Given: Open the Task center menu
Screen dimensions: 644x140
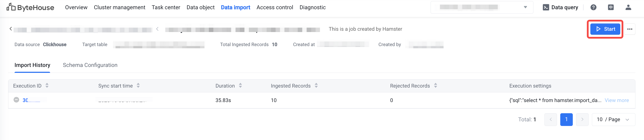Looking at the screenshot, I should pyautogui.click(x=166, y=7).
